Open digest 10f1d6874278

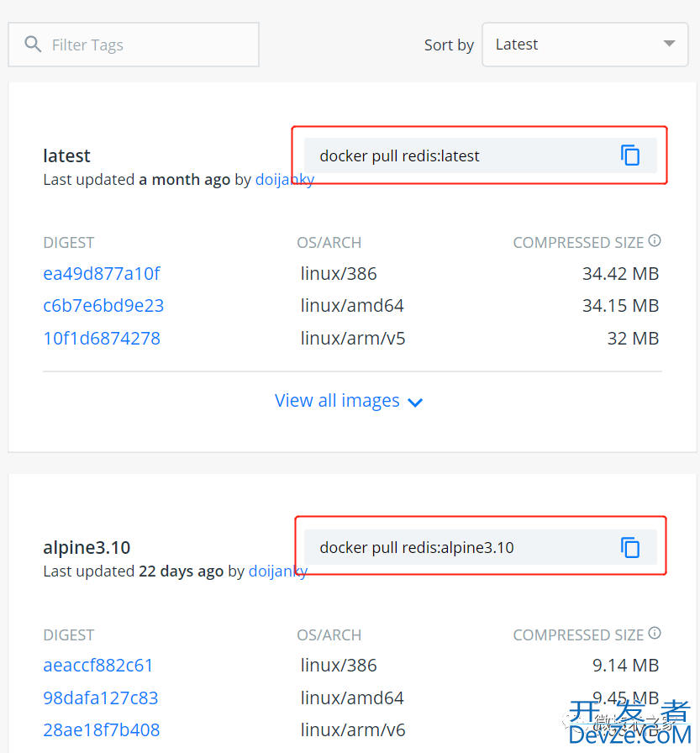point(102,339)
